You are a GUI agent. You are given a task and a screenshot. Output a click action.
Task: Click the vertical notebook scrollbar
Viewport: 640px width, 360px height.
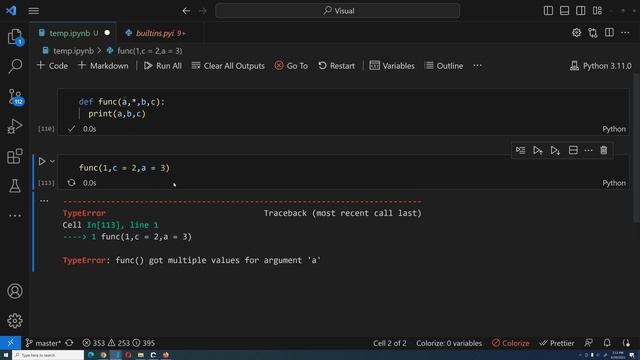tap(636, 148)
